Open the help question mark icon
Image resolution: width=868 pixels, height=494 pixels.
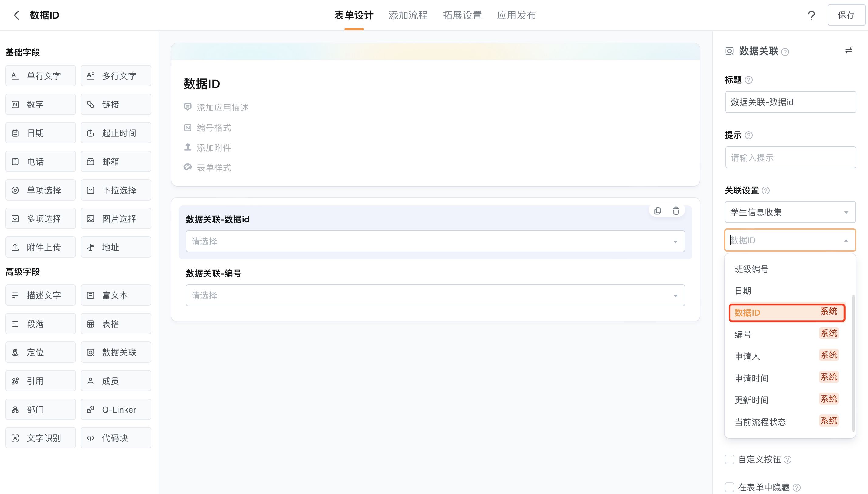coord(812,15)
